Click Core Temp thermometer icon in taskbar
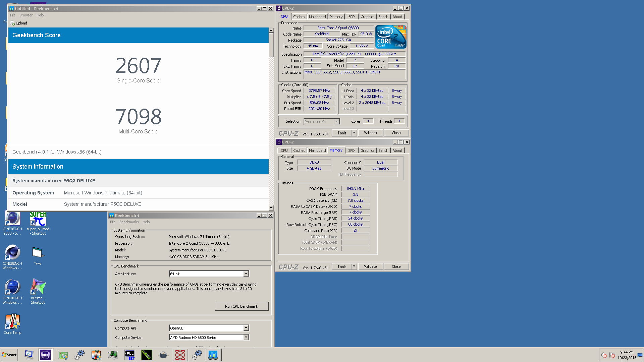Viewport: 644px width, 362px height. pos(96,355)
